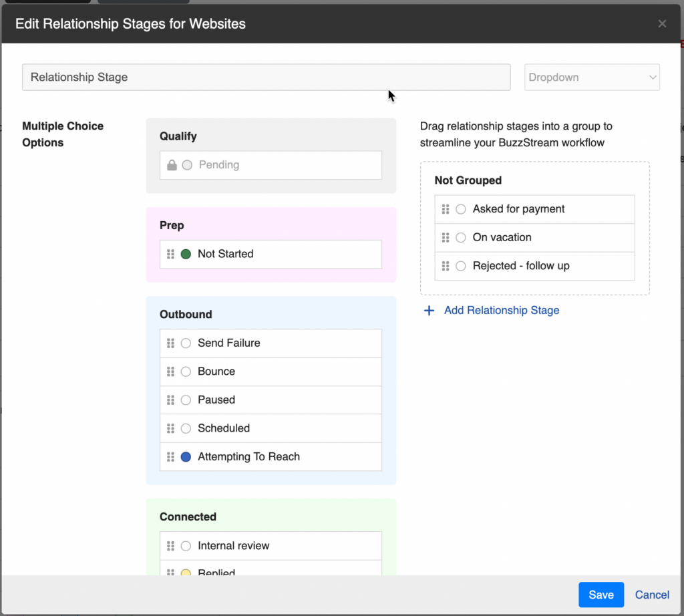This screenshot has width=684, height=616.
Task: Click the drag handle next to Rejected - follow up
Action: coord(446,266)
